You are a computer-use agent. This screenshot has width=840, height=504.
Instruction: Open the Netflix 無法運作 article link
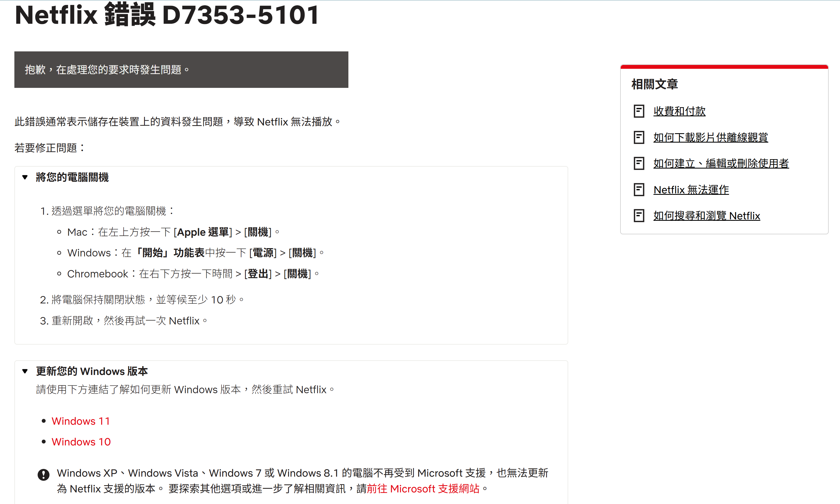pyautogui.click(x=691, y=190)
